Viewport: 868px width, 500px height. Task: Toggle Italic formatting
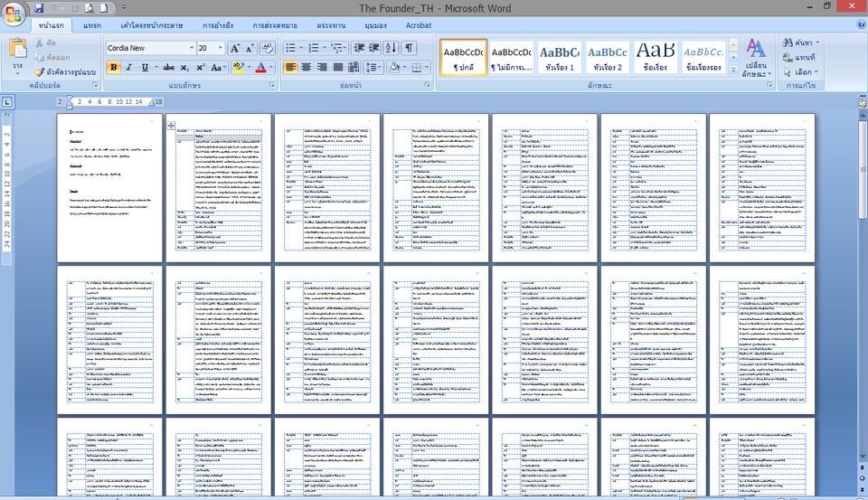(128, 68)
